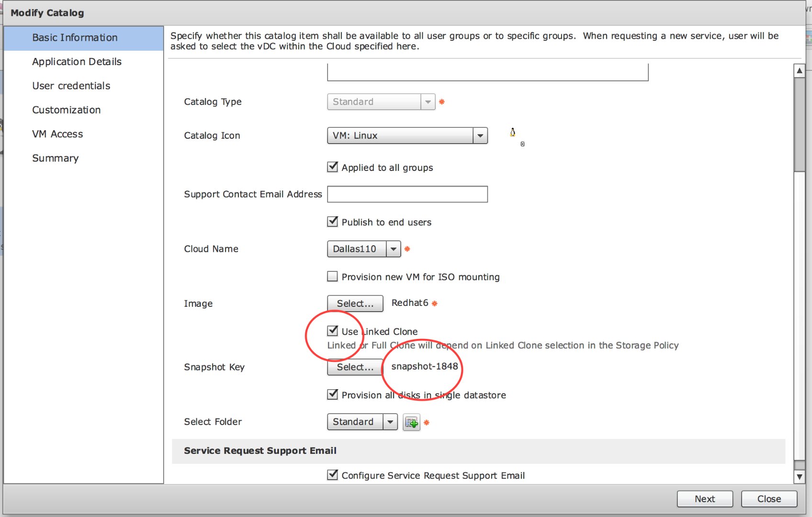Click the Close button
Viewport: 812px width, 517px height.
pyautogui.click(x=769, y=499)
